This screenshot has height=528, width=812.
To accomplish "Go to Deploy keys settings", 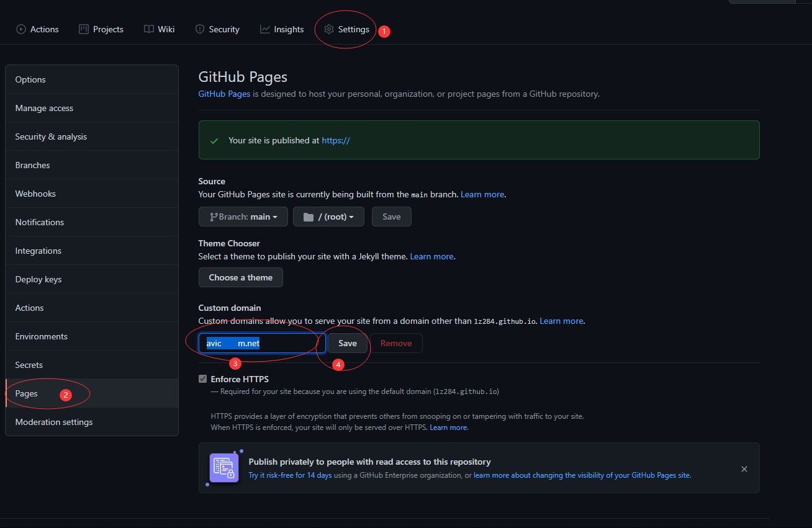I will pos(38,279).
